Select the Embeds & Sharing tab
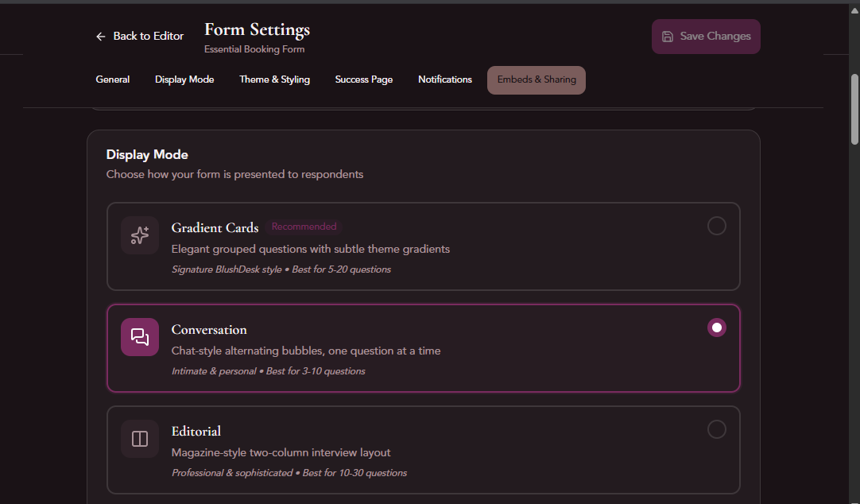The width and height of the screenshot is (860, 504). click(537, 79)
